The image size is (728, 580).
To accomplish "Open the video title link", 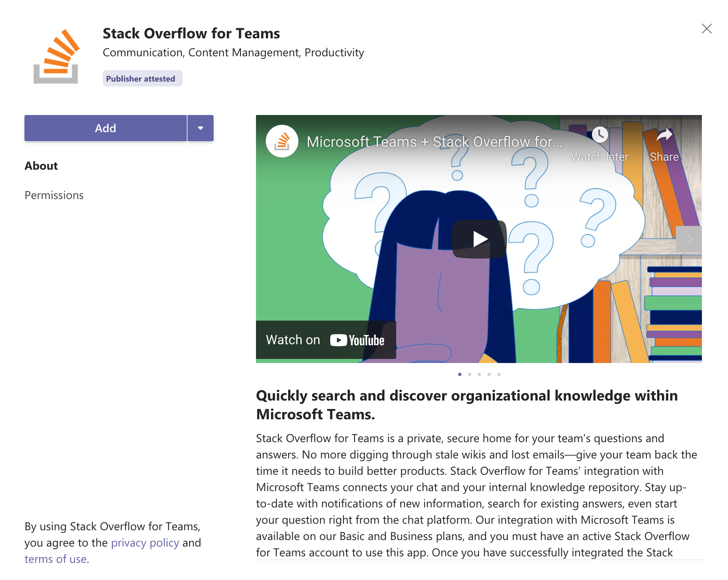I will [x=434, y=142].
